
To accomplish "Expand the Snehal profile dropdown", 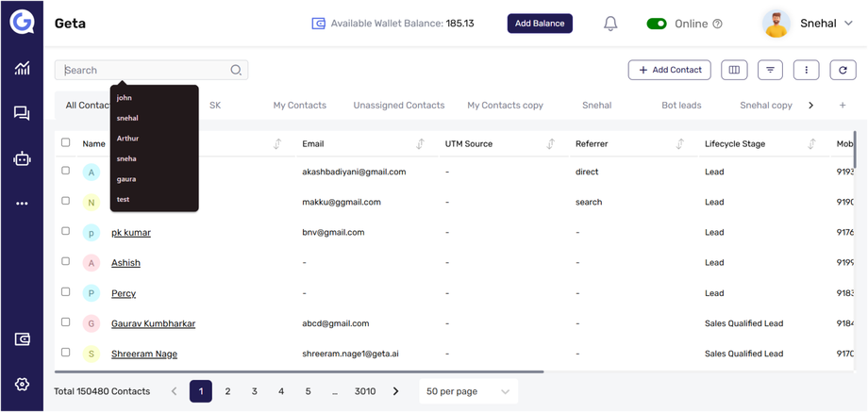I will pyautogui.click(x=848, y=24).
